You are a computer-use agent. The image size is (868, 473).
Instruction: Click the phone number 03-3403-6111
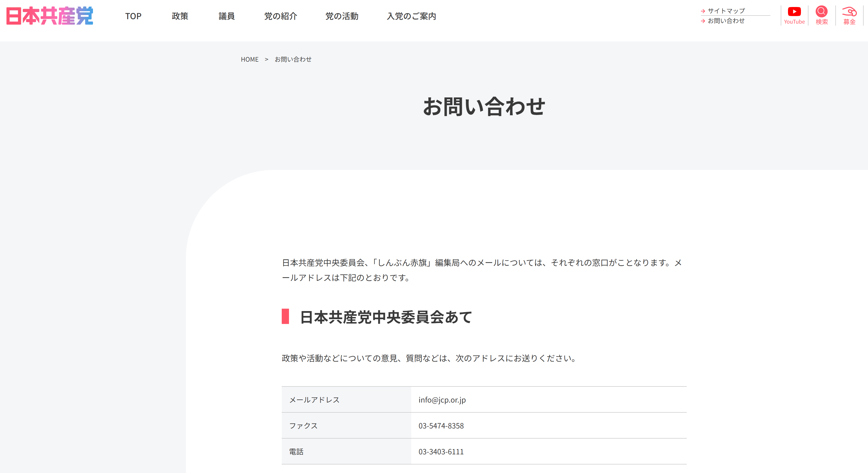pos(441,452)
